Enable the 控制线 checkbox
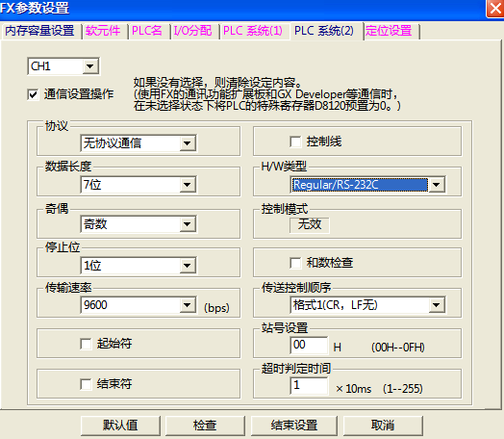Image resolution: width=504 pixels, height=439 pixels. click(x=295, y=142)
